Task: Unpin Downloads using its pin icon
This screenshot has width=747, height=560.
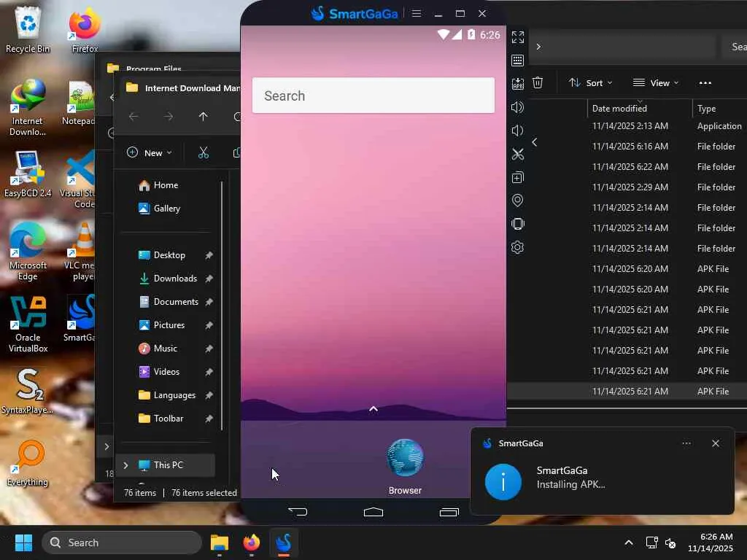Action: (209, 279)
